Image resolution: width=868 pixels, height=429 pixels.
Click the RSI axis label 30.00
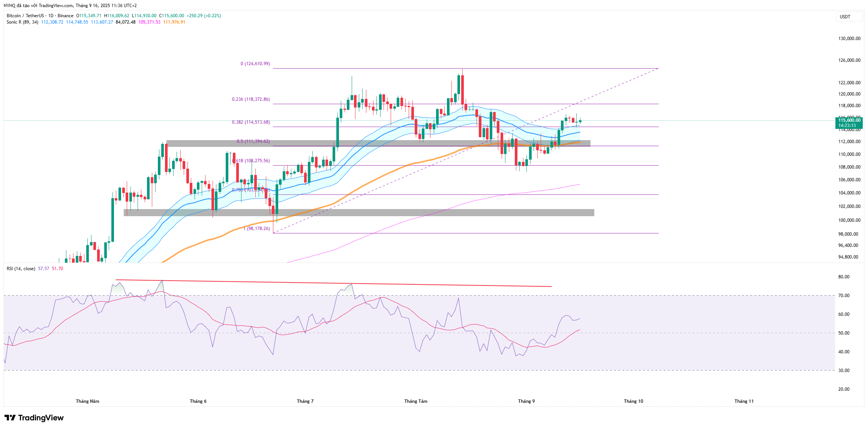point(844,371)
